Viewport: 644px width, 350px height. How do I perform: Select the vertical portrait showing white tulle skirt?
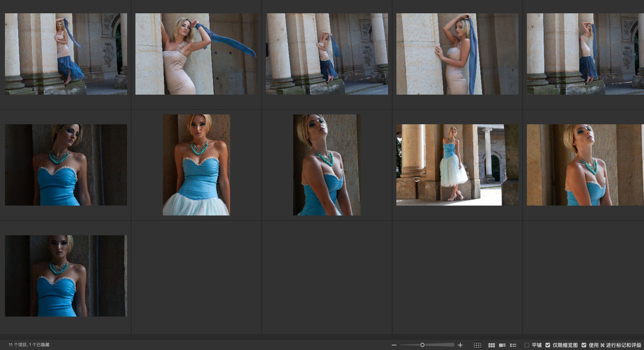click(196, 165)
